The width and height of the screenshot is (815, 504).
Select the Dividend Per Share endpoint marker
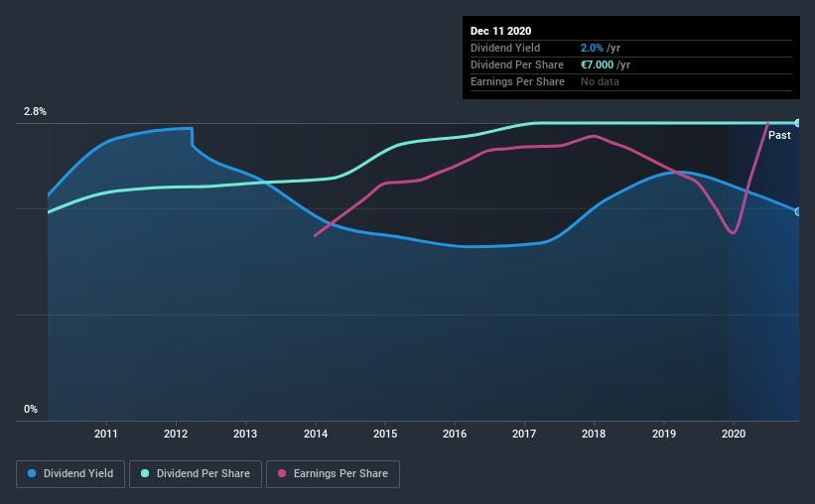798,123
